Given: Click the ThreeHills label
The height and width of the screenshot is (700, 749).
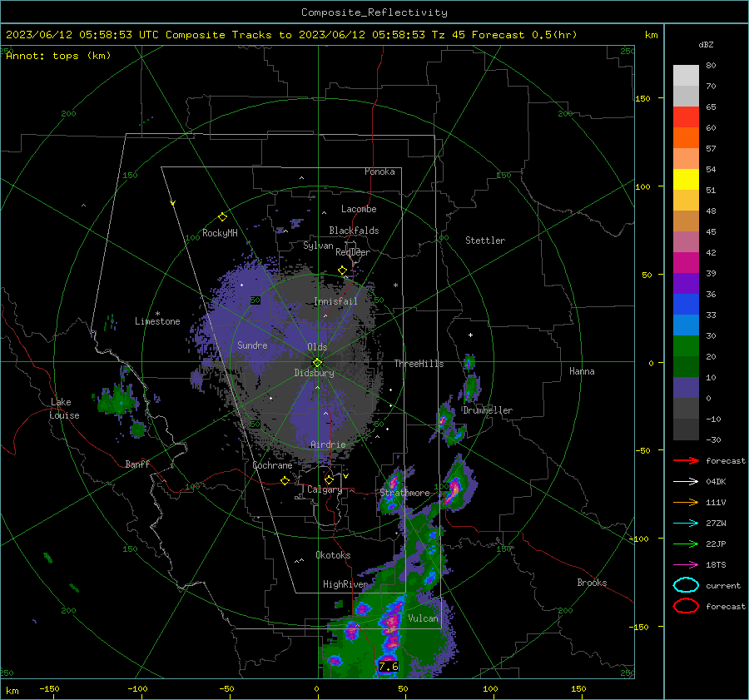Looking at the screenshot, I should [x=419, y=364].
